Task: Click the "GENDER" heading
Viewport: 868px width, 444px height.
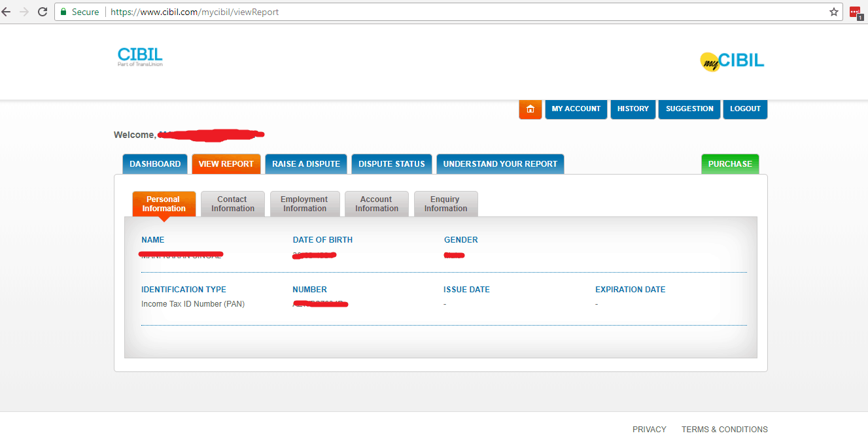Action: coord(461,240)
